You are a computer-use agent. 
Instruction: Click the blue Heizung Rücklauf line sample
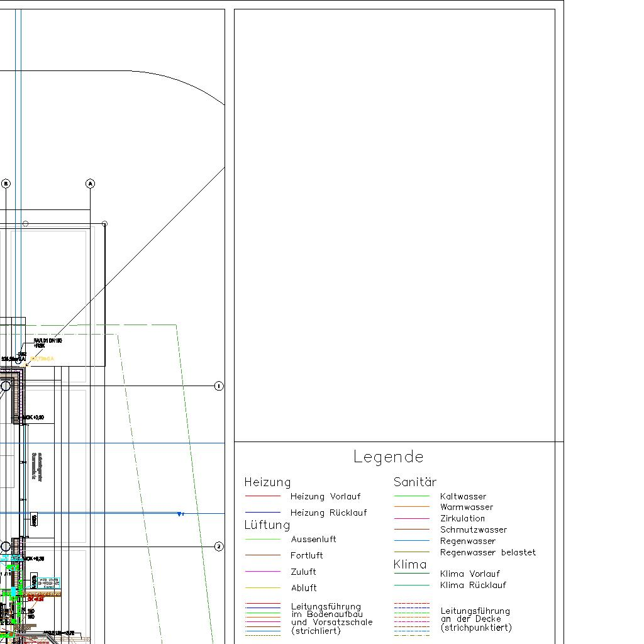coord(262,513)
